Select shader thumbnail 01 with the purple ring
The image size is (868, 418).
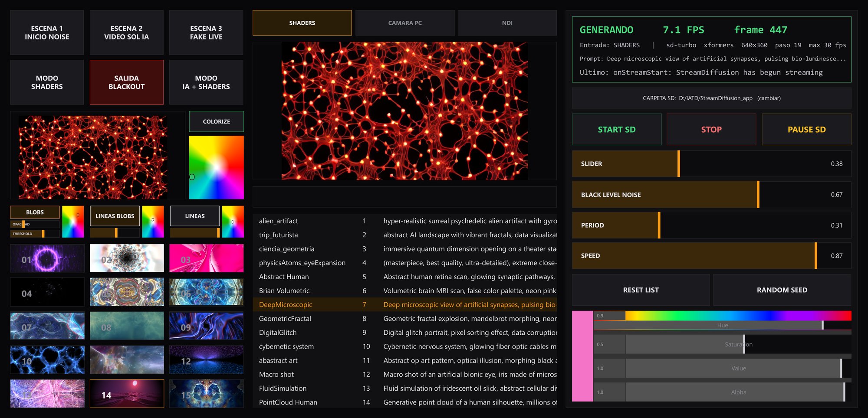[47, 258]
